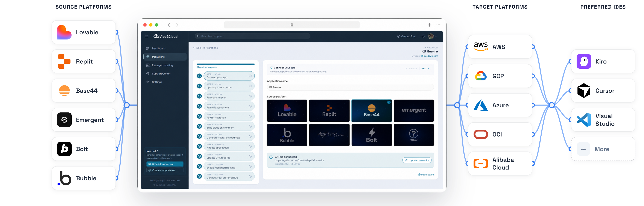The height and width of the screenshot is (206, 644).
Task: Click Create a support case button
Action: (165, 171)
